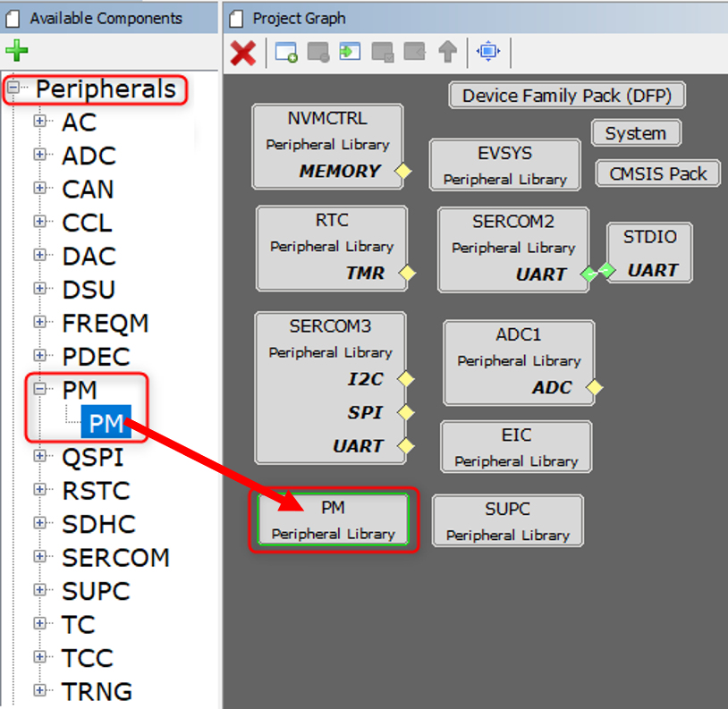Select the Device Family Pack (DFP) block
Screen dimensions: 728x709
pyautogui.click(x=567, y=96)
